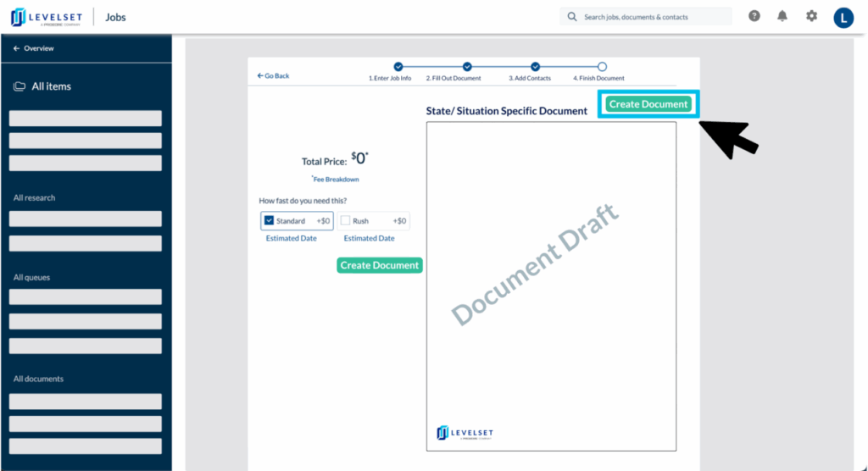The width and height of the screenshot is (868, 471).
Task: Toggle the Standard speed checkbox
Action: [x=269, y=221]
